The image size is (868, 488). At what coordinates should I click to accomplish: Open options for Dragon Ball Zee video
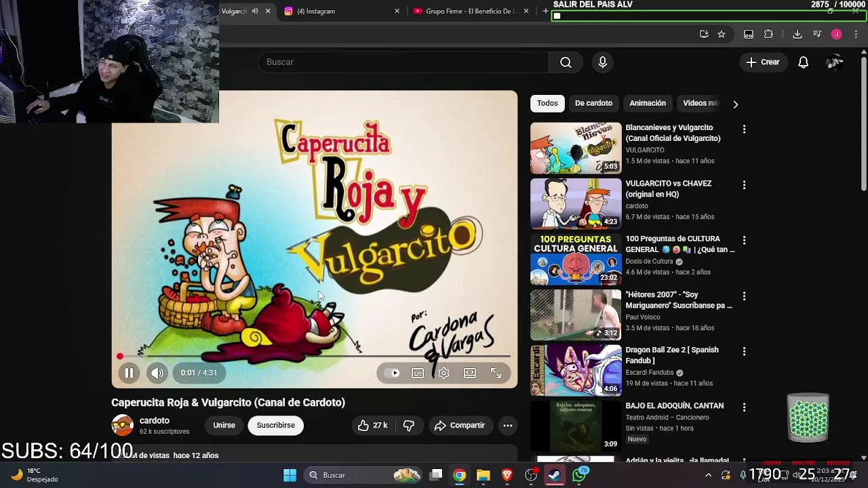pyautogui.click(x=744, y=351)
